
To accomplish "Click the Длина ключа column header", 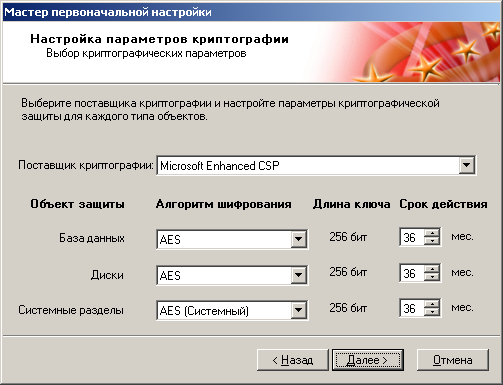I will (x=351, y=204).
